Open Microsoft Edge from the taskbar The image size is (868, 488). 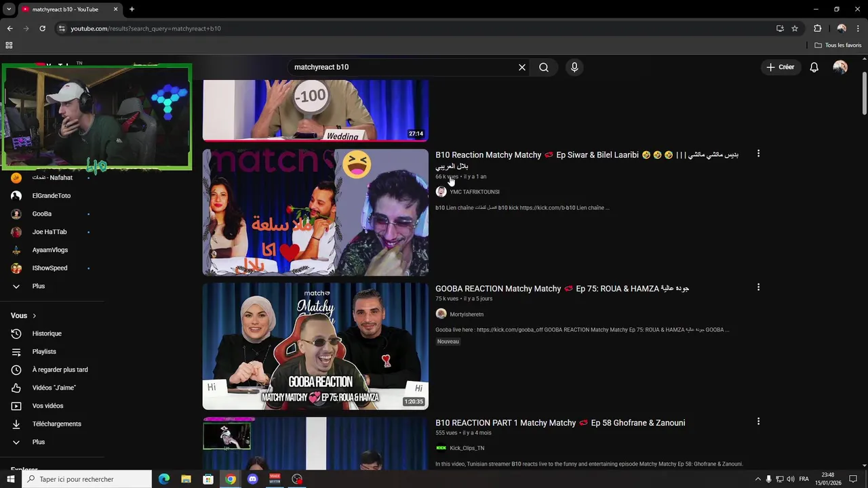click(x=164, y=479)
